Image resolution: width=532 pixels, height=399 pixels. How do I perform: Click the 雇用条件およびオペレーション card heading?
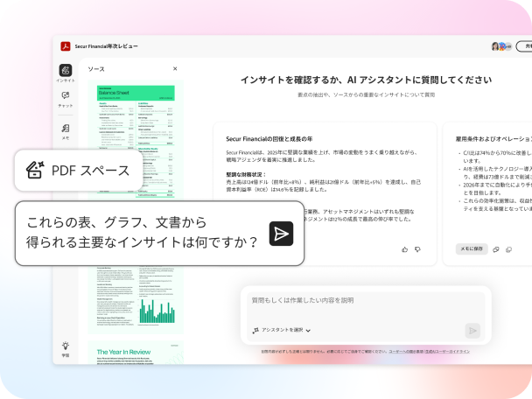click(x=493, y=139)
